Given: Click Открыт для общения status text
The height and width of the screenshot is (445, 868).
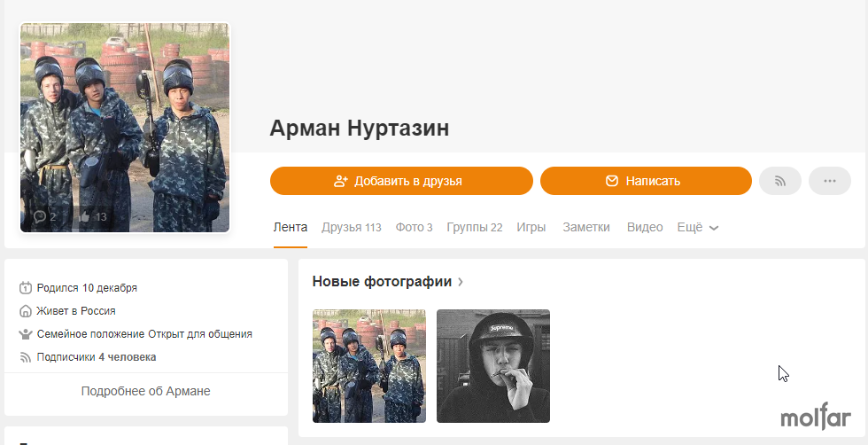Looking at the screenshot, I should coord(200,334).
